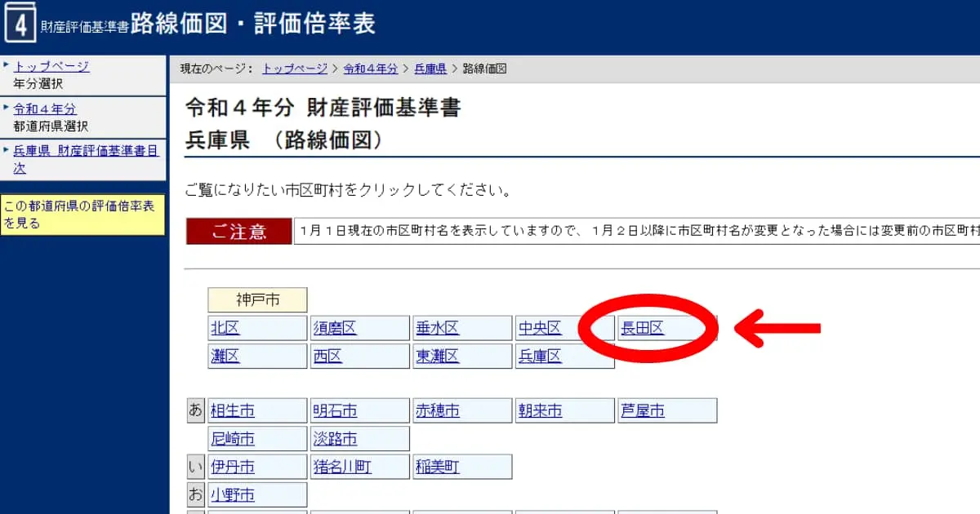Select 淡路市 in the あ section
The width and height of the screenshot is (980, 514).
(x=336, y=438)
